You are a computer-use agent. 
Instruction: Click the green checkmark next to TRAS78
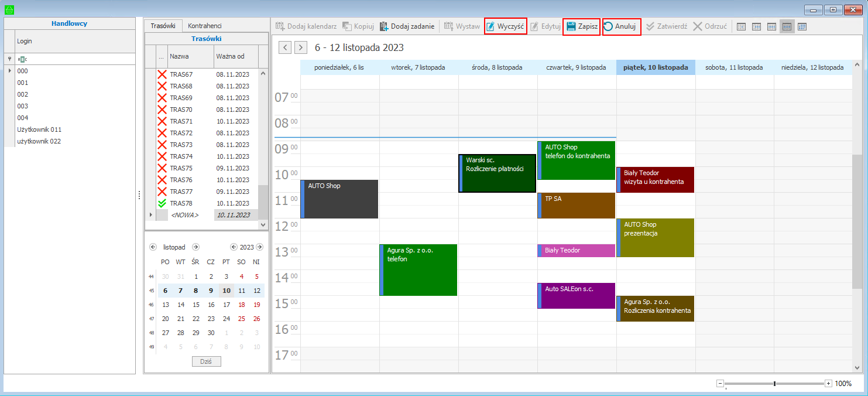click(x=162, y=203)
